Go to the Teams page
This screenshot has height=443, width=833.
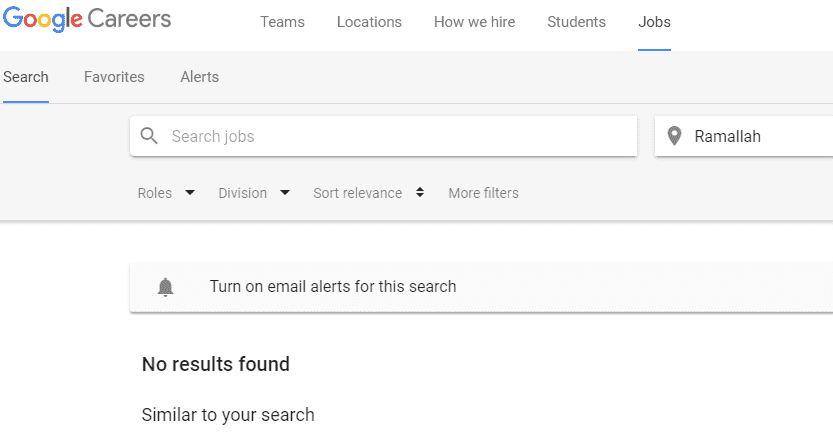coord(282,22)
